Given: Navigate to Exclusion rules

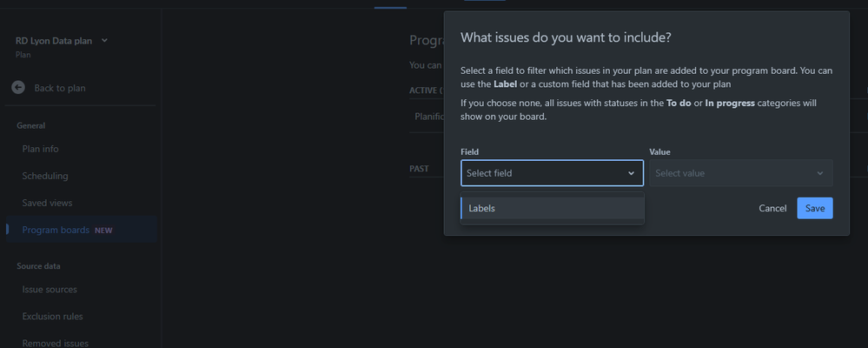Looking at the screenshot, I should [52, 316].
